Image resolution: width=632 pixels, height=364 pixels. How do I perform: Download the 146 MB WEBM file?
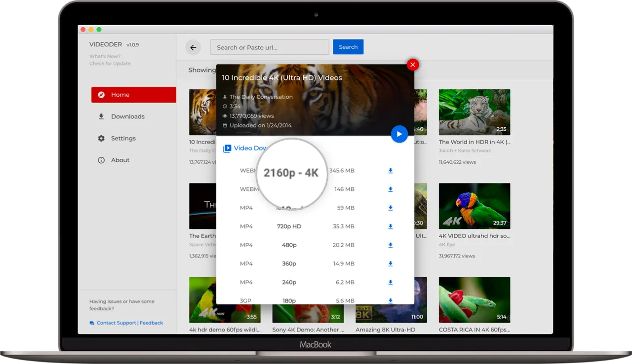(390, 189)
